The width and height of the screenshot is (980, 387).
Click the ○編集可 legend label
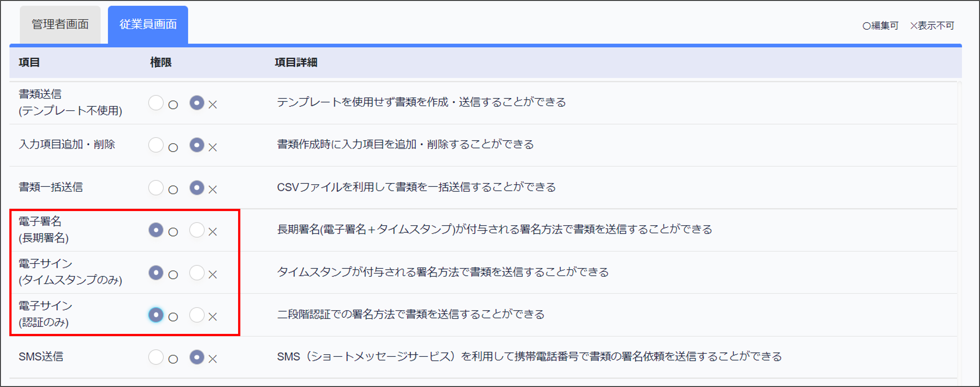880,26
